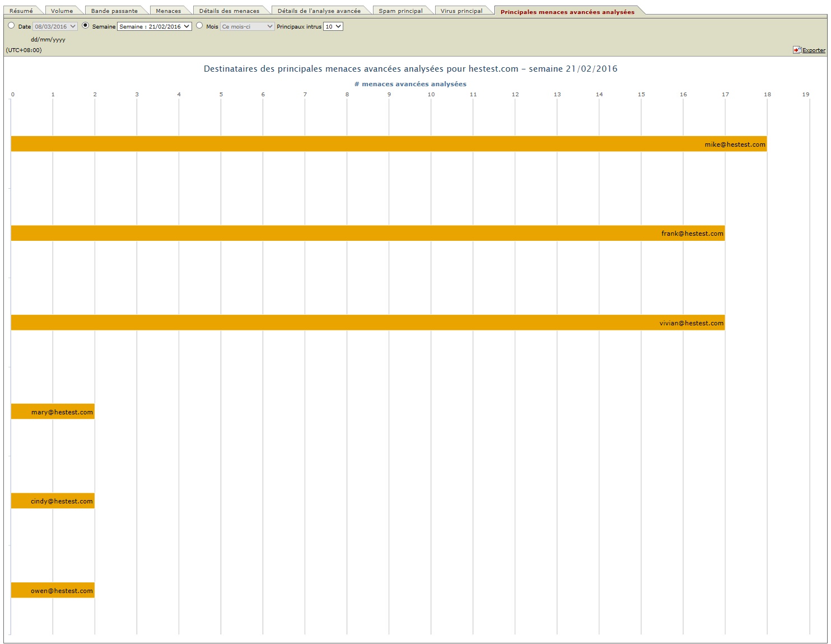831x644 pixels.
Task: Switch to the Spam principal tab
Action: pos(400,11)
